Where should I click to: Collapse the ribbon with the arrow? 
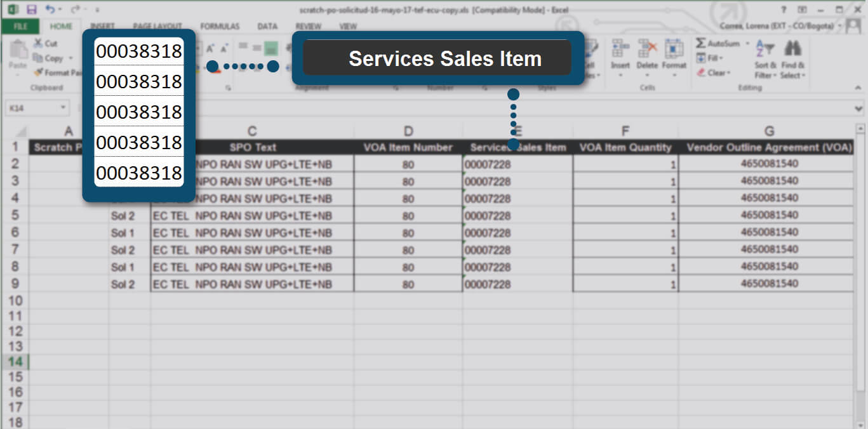[x=859, y=88]
